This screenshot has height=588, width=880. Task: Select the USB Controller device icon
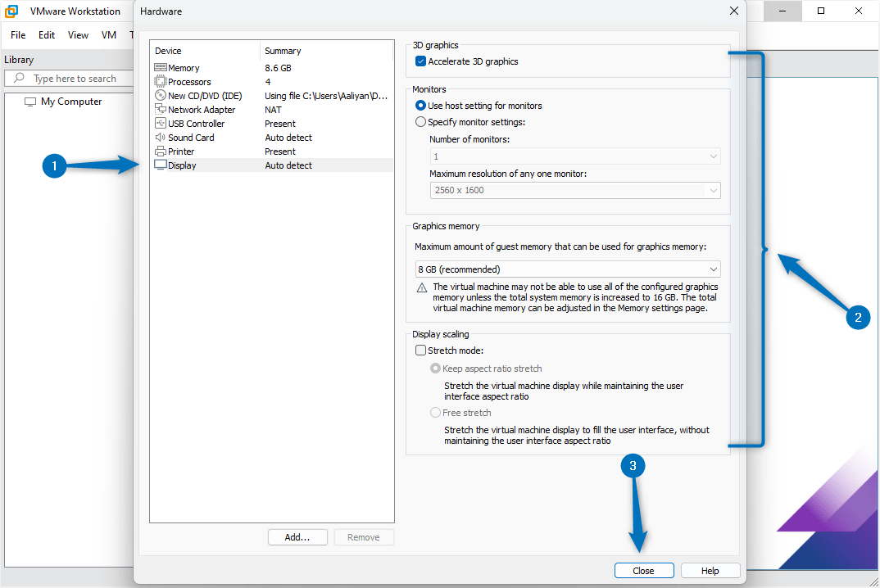click(x=159, y=123)
